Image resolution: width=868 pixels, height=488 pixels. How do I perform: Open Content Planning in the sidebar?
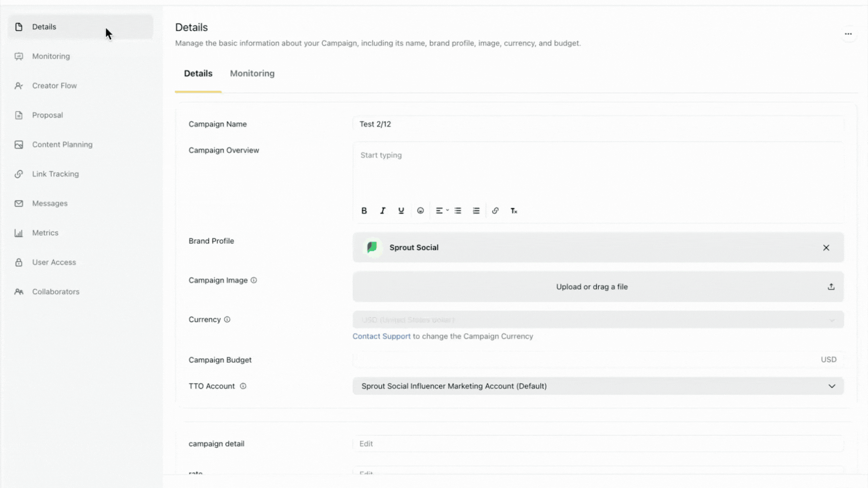[x=80, y=145]
